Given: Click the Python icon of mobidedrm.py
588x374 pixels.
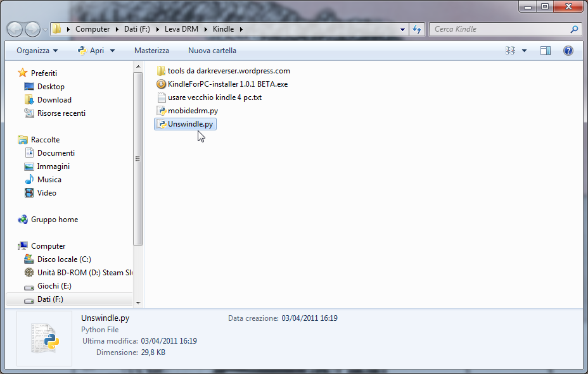Looking at the screenshot, I should [x=161, y=111].
